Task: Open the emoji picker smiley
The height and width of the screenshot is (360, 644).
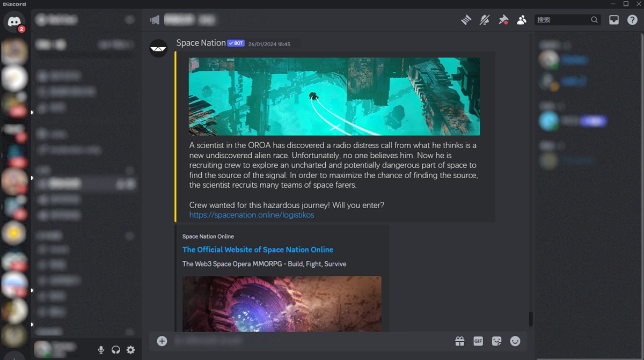Action: [x=515, y=341]
